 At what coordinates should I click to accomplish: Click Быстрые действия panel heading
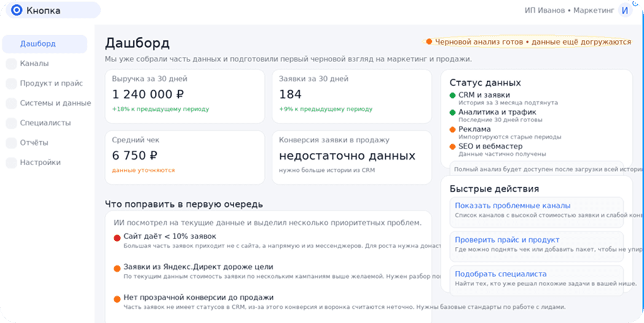[494, 189]
